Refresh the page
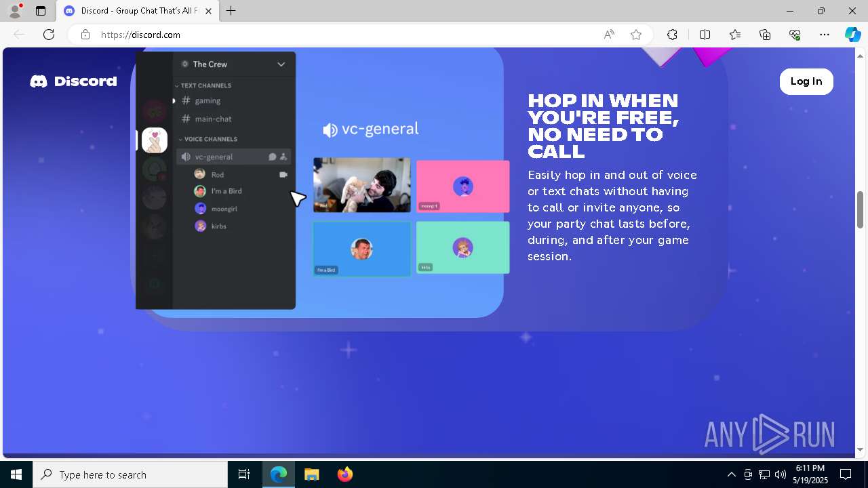 click(x=49, y=35)
